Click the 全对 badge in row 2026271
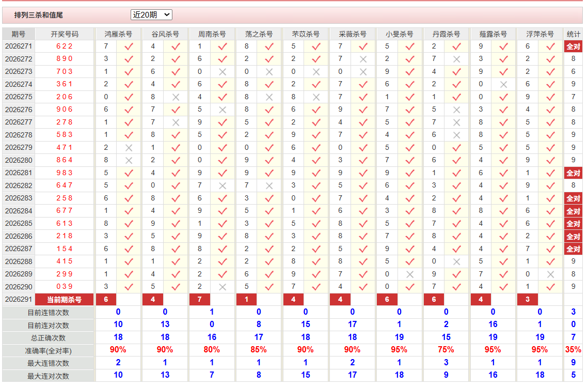Viewport: 588px width, 387px height. (x=574, y=47)
